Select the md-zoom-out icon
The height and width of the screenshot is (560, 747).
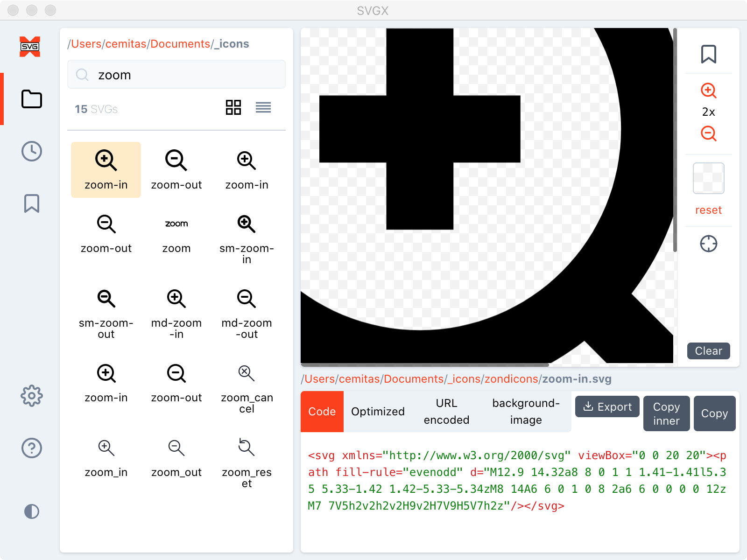click(247, 314)
